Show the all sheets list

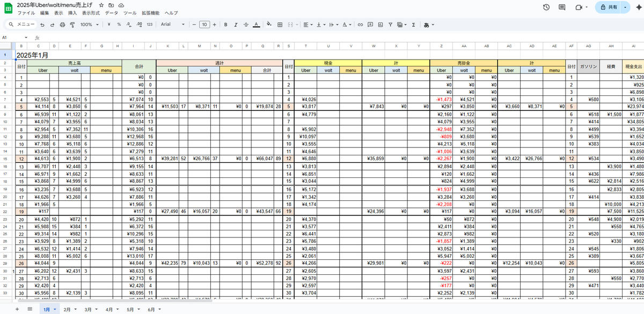pos(30,309)
